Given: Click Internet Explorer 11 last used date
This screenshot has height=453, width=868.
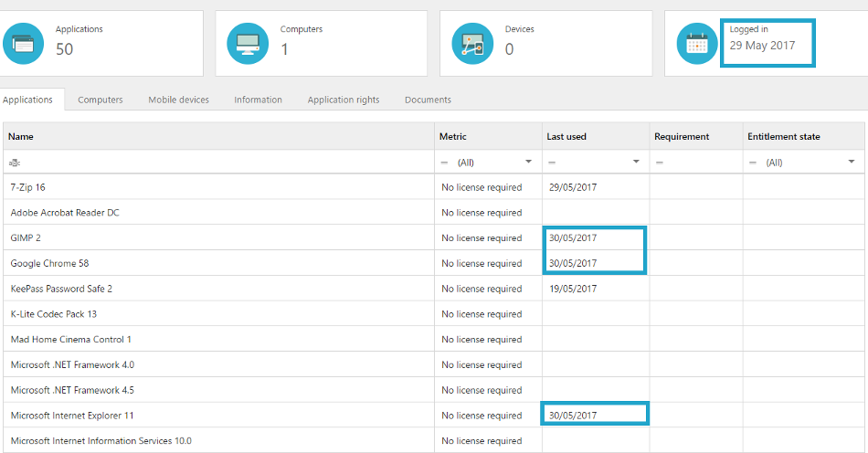Looking at the screenshot, I should coord(573,416).
